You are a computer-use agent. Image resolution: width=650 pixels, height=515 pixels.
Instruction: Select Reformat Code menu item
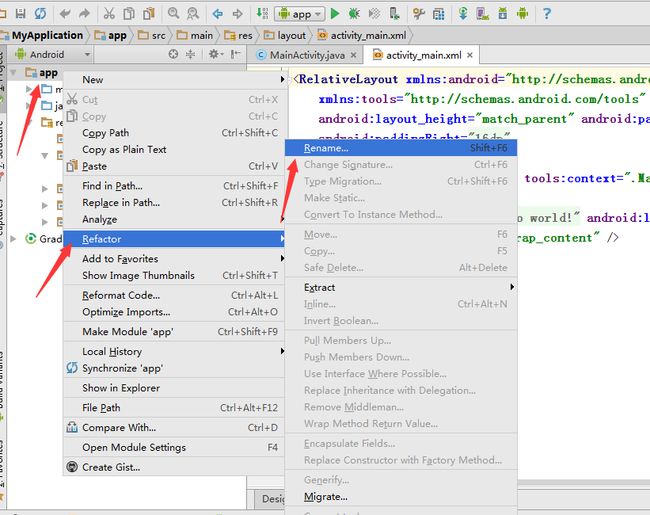(174, 295)
